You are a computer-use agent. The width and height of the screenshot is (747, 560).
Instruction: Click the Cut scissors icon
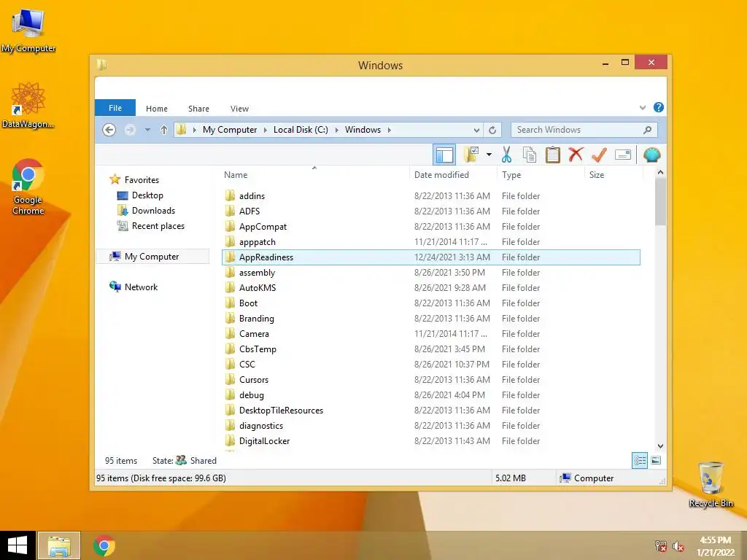[x=506, y=155]
